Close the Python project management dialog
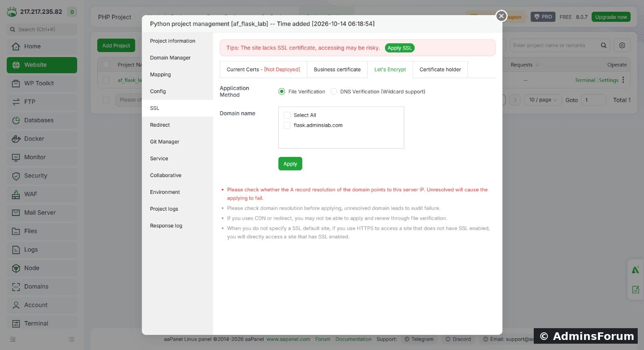The width and height of the screenshot is (644, 350). 501,16
